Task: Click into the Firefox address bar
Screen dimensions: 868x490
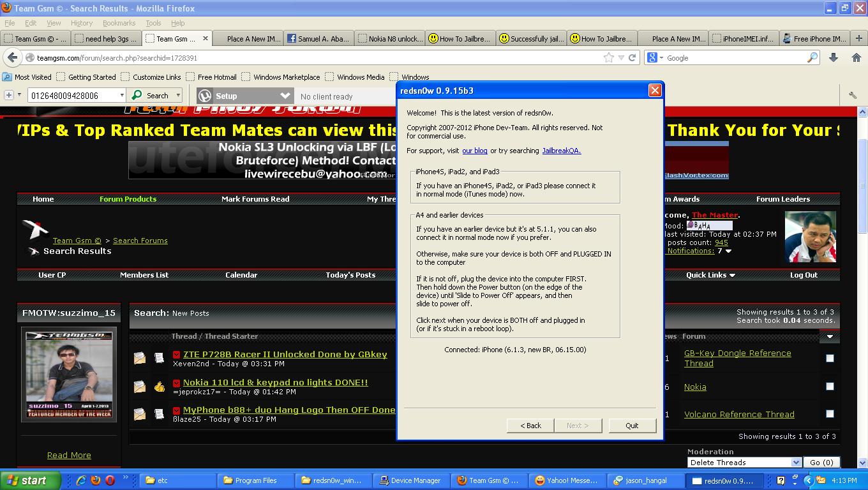Action: [x=319, y=58]
